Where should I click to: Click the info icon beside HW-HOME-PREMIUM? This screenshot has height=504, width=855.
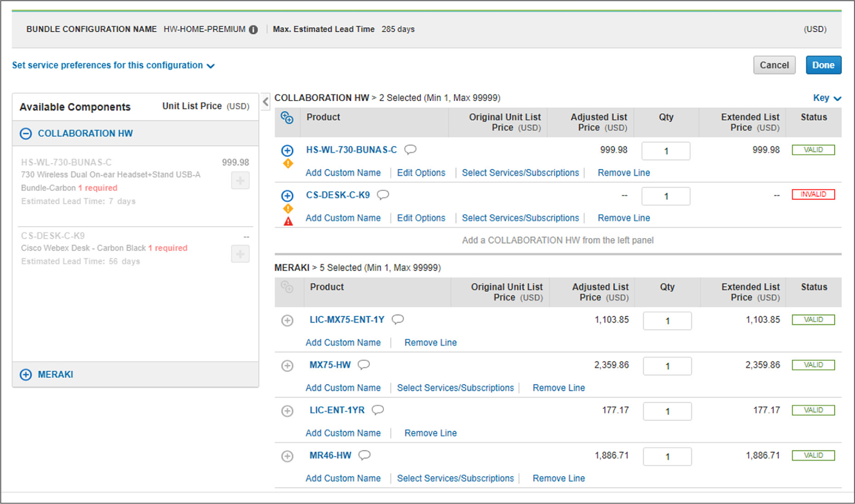point(254,29)
